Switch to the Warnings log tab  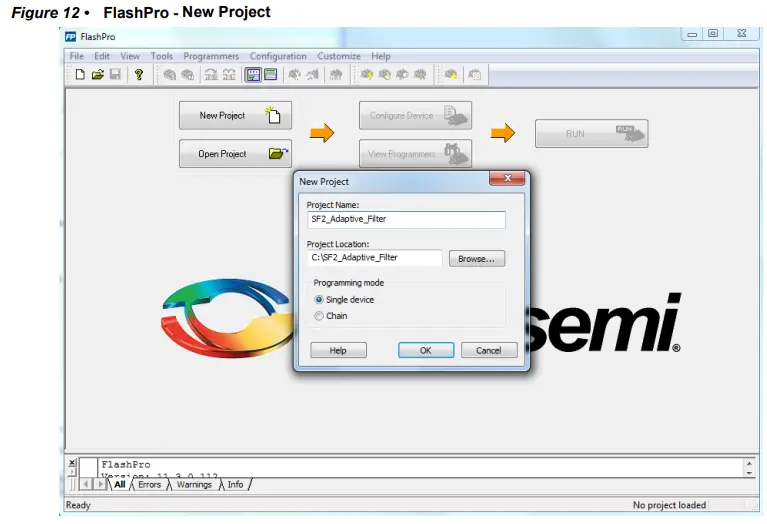coord(194,484)
